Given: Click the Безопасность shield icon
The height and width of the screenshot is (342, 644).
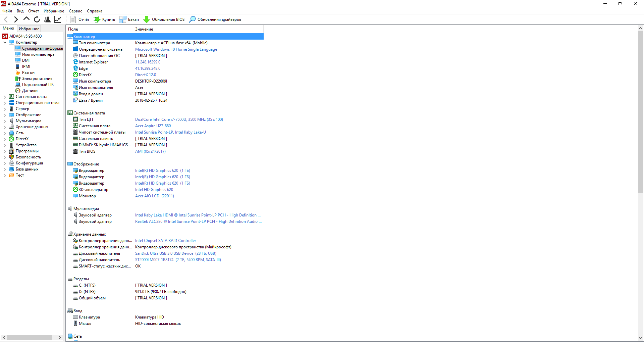Looking at the screenshot, I should (x=11, y=157).
